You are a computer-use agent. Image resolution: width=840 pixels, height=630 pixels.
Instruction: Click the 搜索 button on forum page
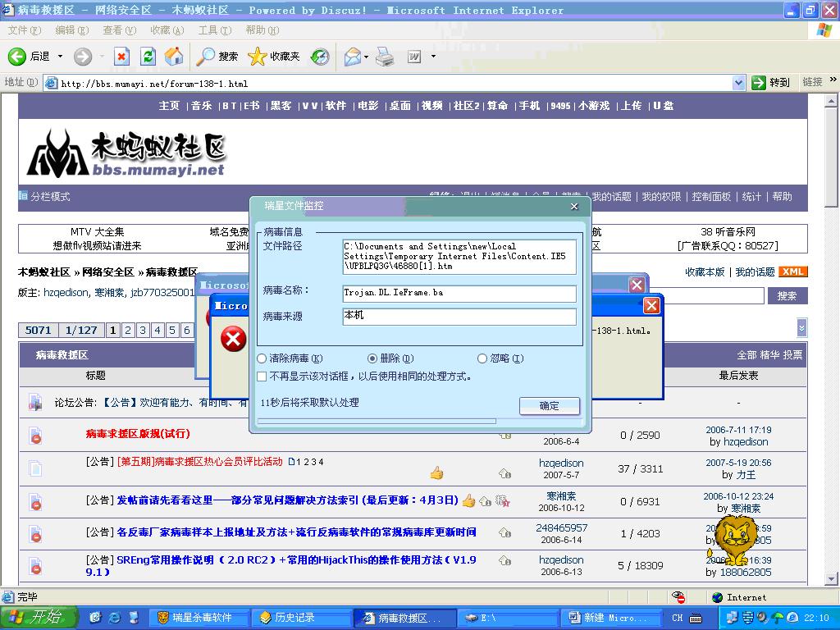(787, 296)
